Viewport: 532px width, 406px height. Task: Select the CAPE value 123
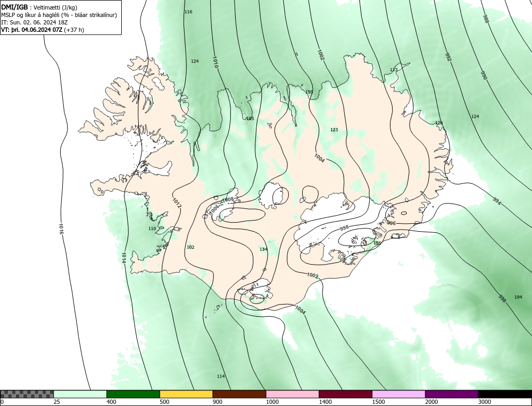click(334, 130)
